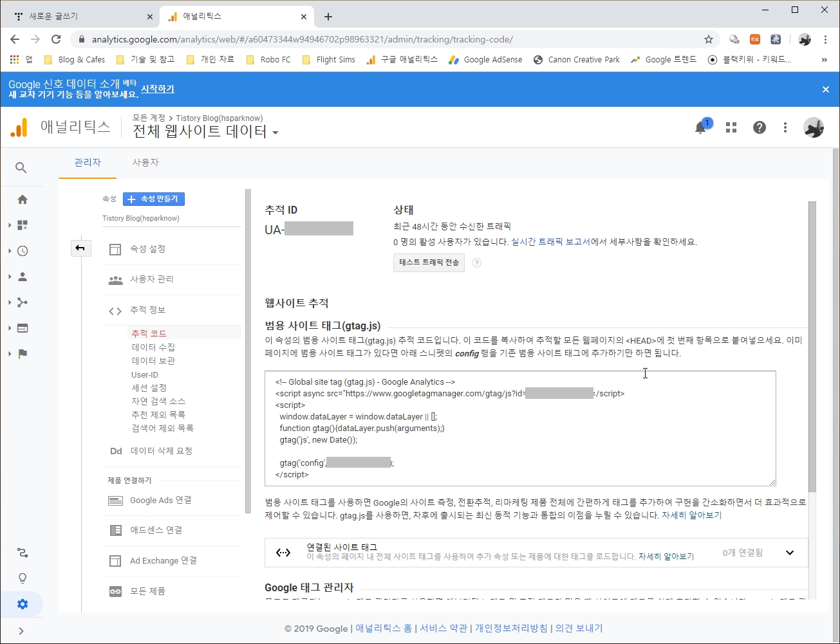Viewport: 840px width, 644px height.
Task: Select 데이터 보관 submenu item
Action: 153,360
